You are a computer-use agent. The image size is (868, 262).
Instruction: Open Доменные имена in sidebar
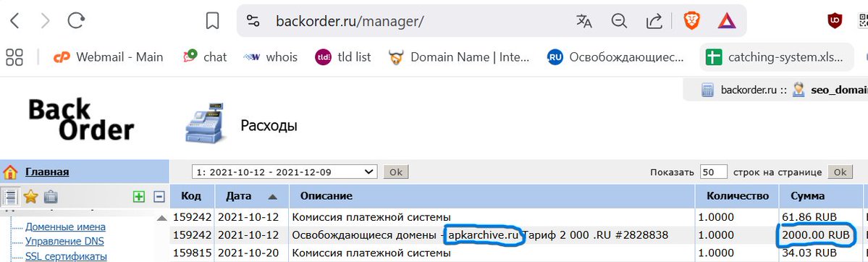[65, 227]
